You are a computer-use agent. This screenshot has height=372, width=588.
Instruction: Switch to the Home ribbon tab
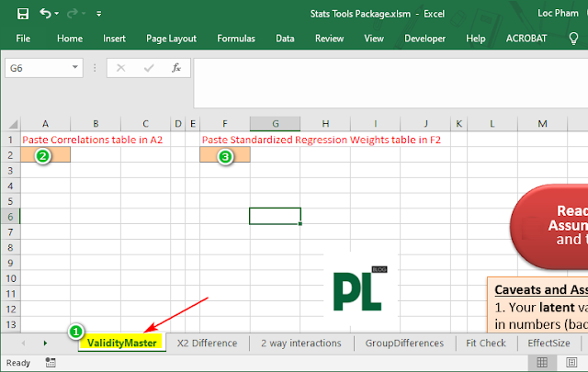click(x=70, y=39)
